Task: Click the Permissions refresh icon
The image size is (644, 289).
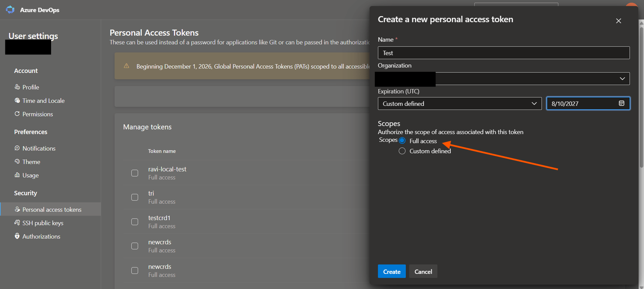Action: pyautogui.click(x=17, y=114)
